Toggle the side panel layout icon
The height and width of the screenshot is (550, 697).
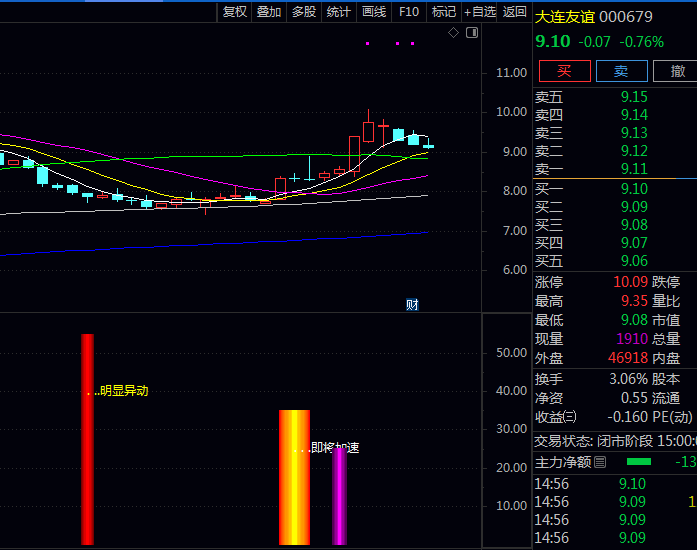pos(472,33)
